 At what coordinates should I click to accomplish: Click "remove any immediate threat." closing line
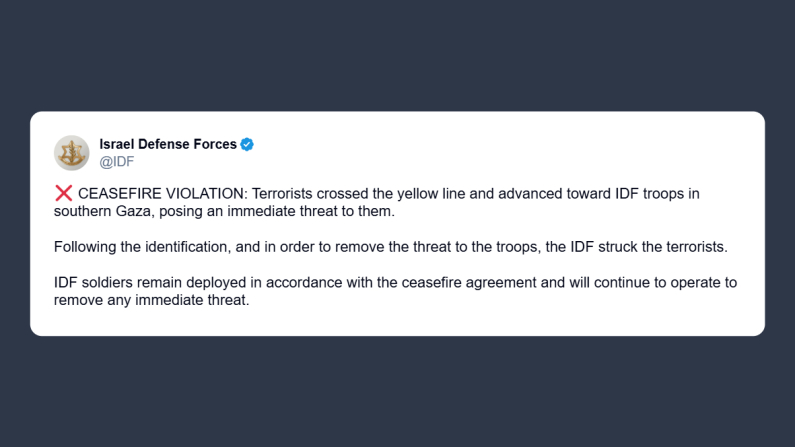click(151, 299)
